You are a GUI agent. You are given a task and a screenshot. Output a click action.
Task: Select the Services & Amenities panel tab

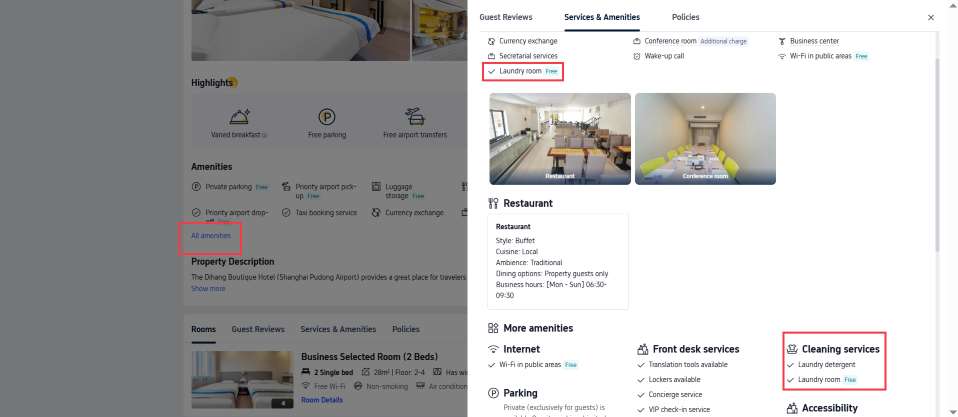(602, 17)
